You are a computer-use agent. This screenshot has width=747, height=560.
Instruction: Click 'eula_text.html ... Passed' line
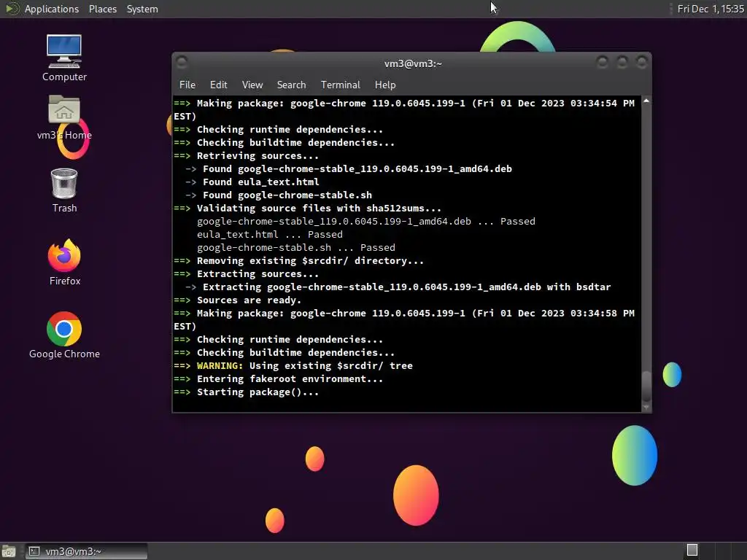coord(270,235)
